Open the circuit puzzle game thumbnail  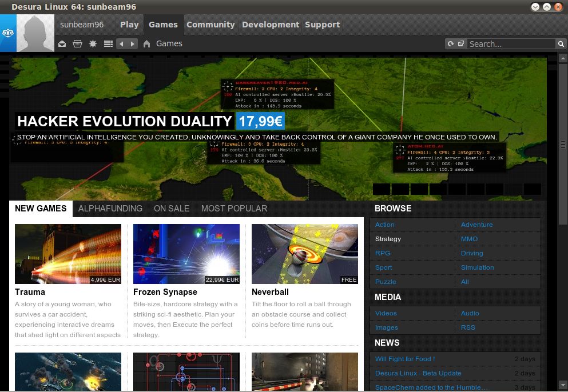tap(186, 372)
